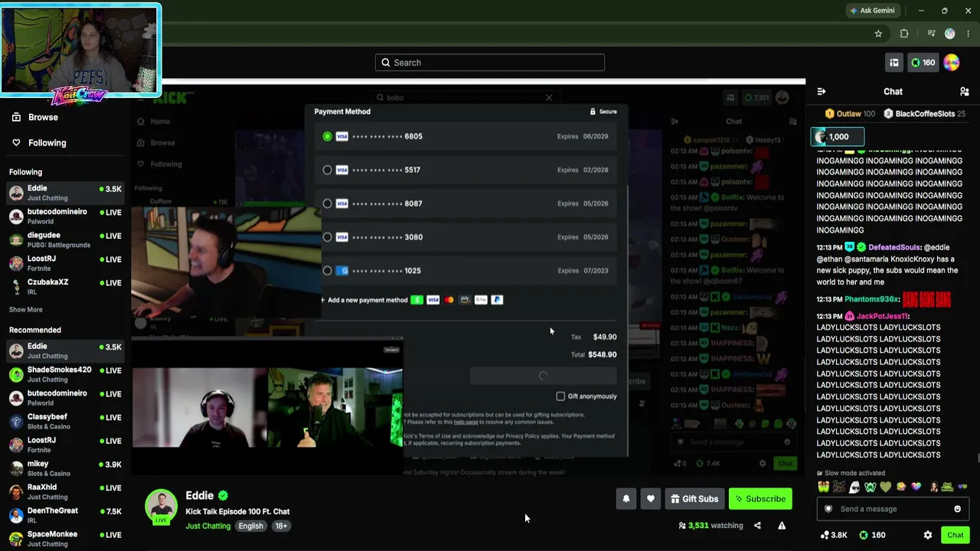Open the emoji picker in the message box
Image resolution: width=980 pixels, height=551 pixels.
pyautogui.click(x=957, y=509)
